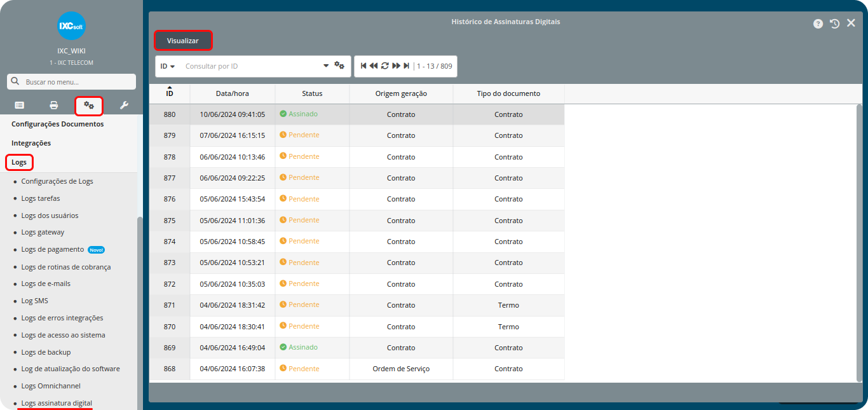
Task: Click Termo document type in row 870
Action: coord(508,327)
